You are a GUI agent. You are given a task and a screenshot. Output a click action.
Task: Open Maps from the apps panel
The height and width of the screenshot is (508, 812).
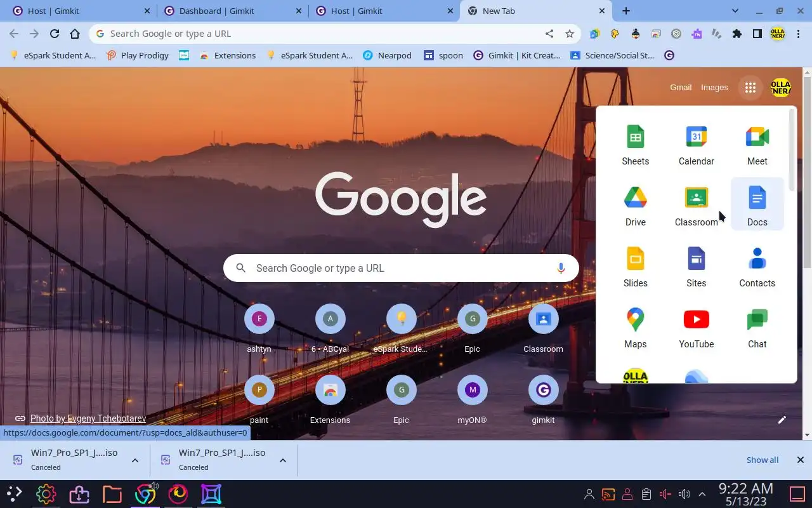(x=635, y=329)
